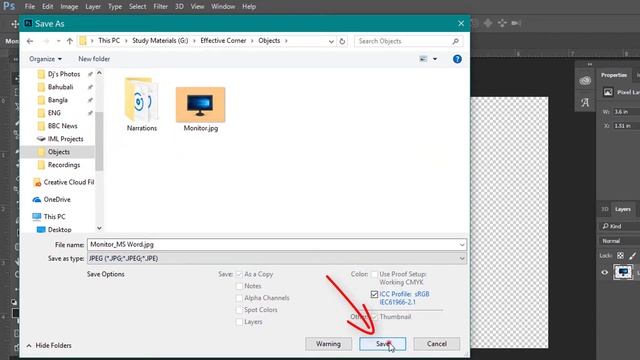Open Character panel A icon
This screenshot has height=360, width=640.
pos(585,102)
